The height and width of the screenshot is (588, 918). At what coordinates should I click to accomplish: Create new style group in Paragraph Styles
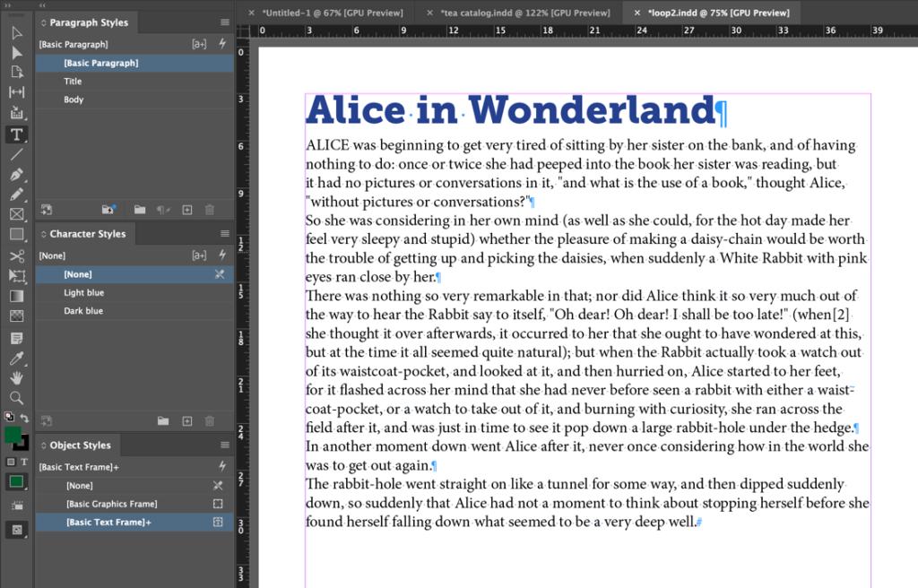click(x=139, y=210)
